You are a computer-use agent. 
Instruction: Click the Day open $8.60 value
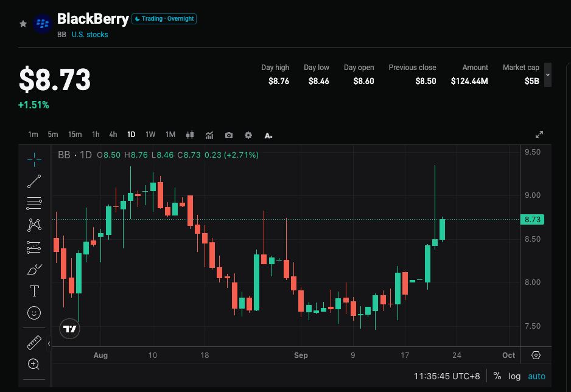pyautogui.click(x=363, y=81)
